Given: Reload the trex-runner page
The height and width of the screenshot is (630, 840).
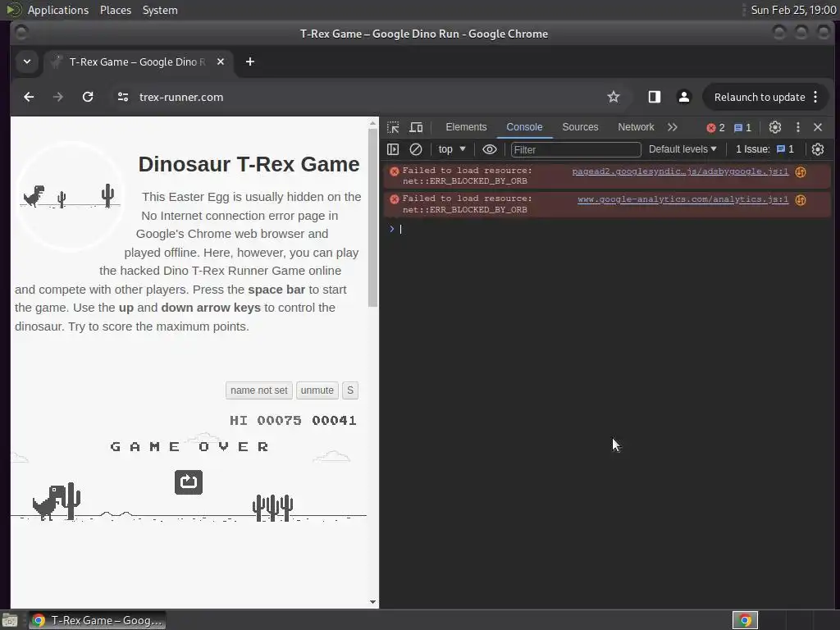Looking at the screenshot, I should [x=88, y=97].
